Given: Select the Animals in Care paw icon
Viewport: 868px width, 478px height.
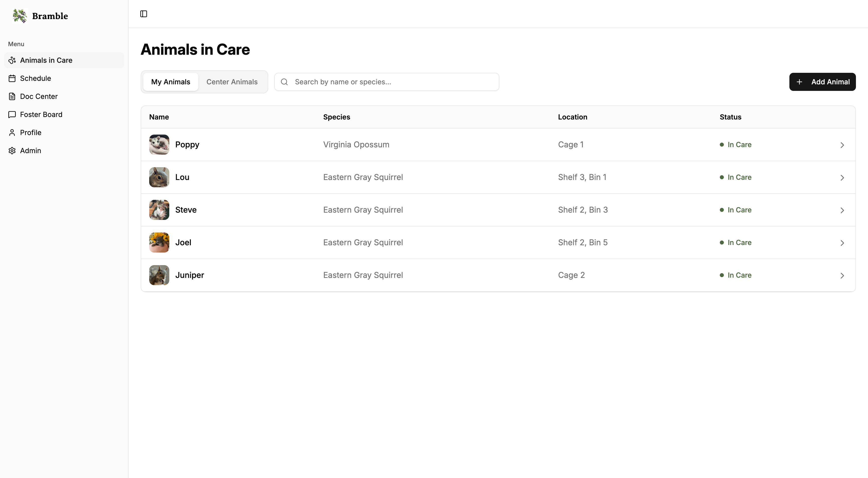Looking at the screenshot, I should pos(12,60).
